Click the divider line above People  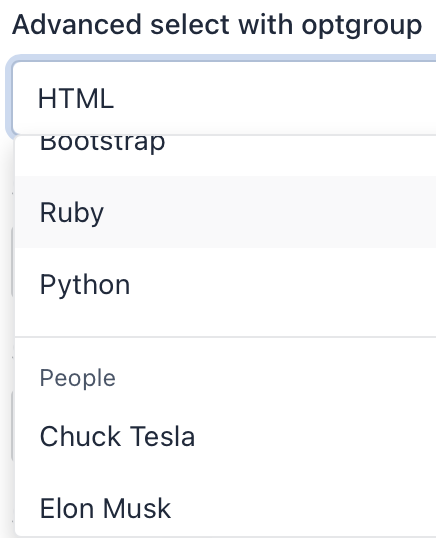click(226, 337)
